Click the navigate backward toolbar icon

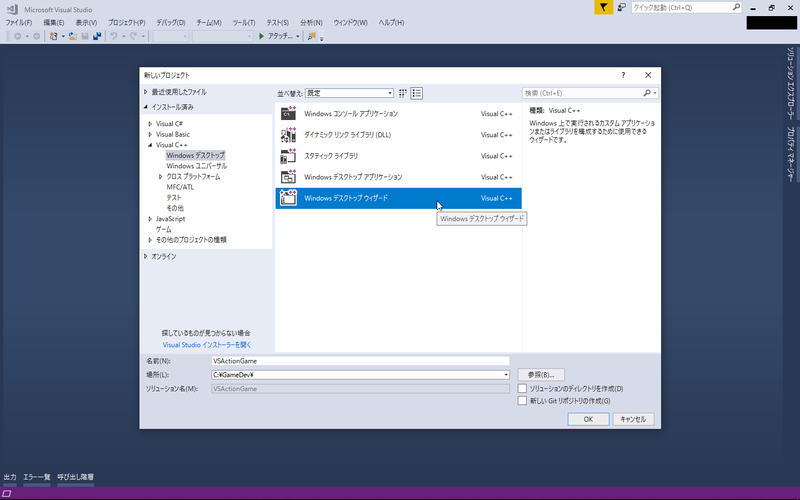(x=18, y=36)
